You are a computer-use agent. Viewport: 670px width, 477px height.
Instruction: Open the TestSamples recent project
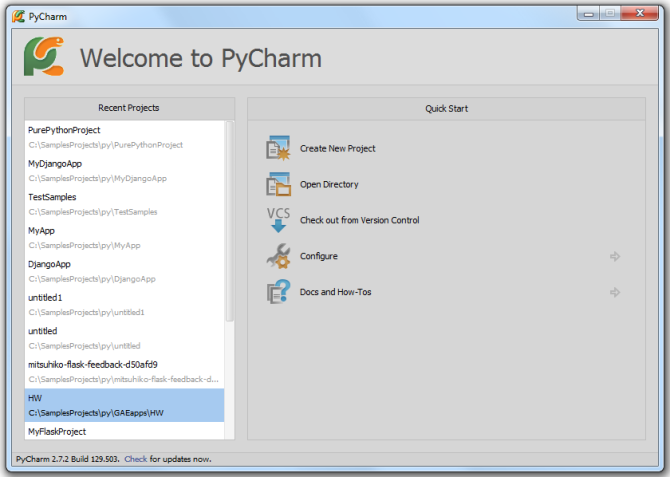(x=124, y=204)
